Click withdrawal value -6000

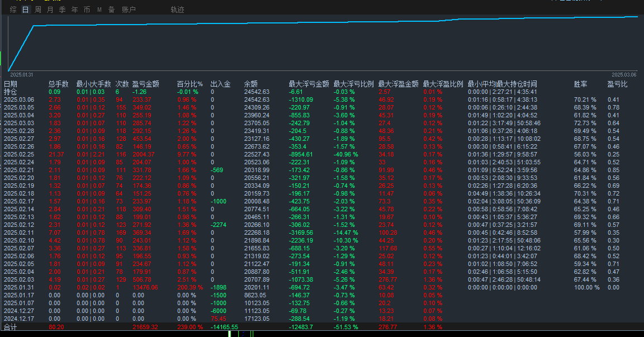219,311
